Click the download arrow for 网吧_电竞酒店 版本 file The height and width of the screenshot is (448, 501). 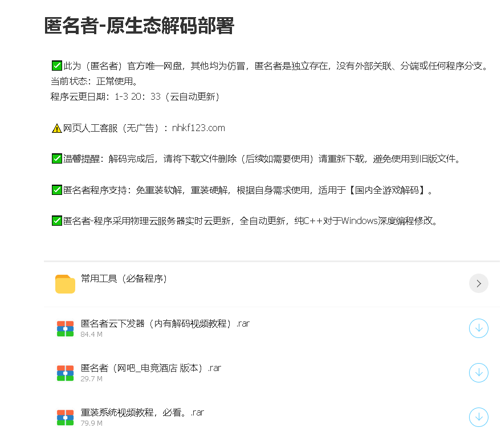point(479,373)
